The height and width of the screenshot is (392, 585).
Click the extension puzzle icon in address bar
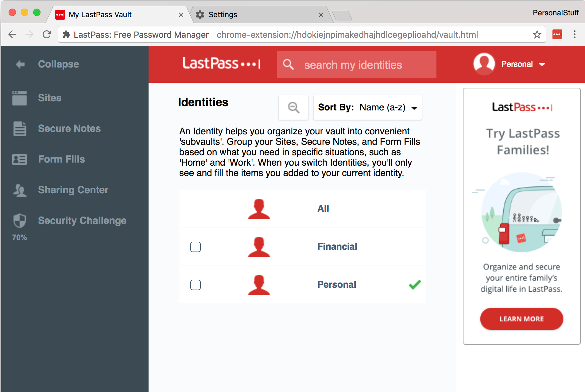coord(66,34)
